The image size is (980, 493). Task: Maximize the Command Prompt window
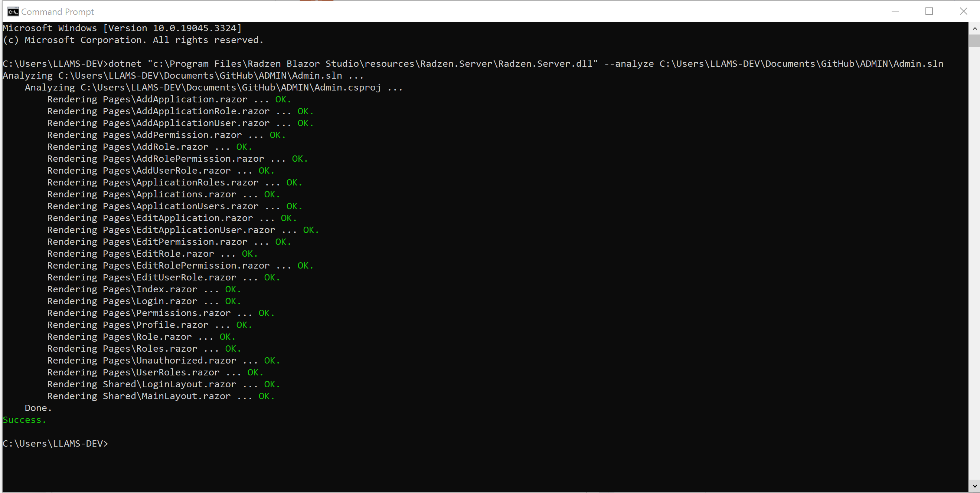click(929, 11)
